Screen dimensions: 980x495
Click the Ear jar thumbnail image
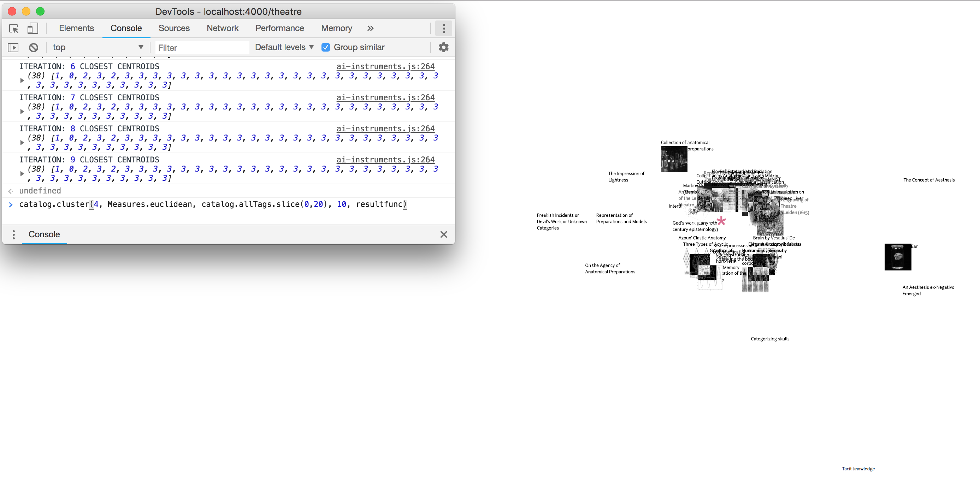(x=897, y=257)
